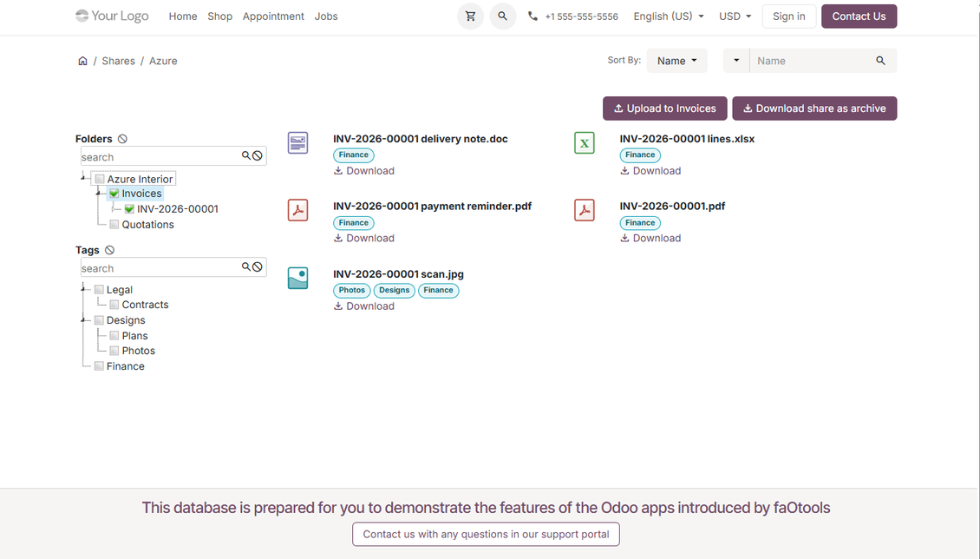Open the Sort By Name dropdown
This screenshot has width=980, height=559.
point(676,61)
